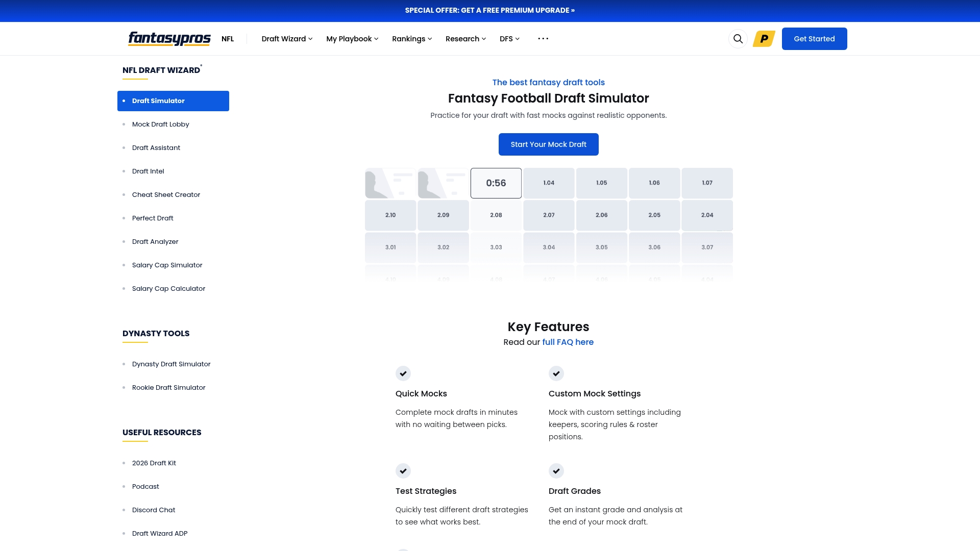This screenshot has height=551, width=980.
Task: Select draft pick cell 2.09
Action: (443, 215)
